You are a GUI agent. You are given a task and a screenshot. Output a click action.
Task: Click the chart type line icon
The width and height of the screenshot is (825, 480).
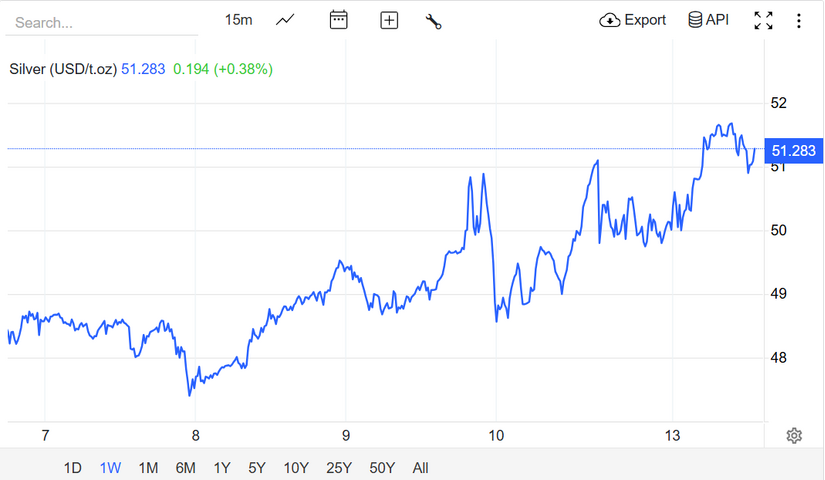pyautogui.click(x=286, y=20)
